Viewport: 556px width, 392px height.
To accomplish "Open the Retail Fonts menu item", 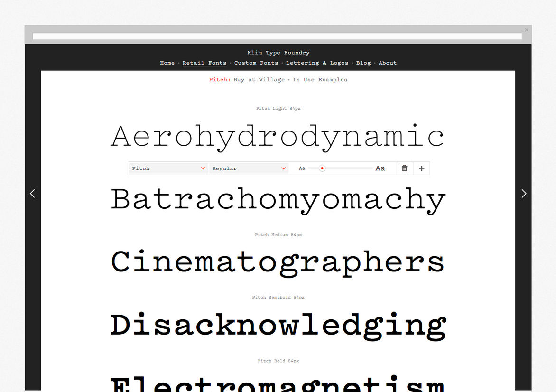I will coord(204,63).
